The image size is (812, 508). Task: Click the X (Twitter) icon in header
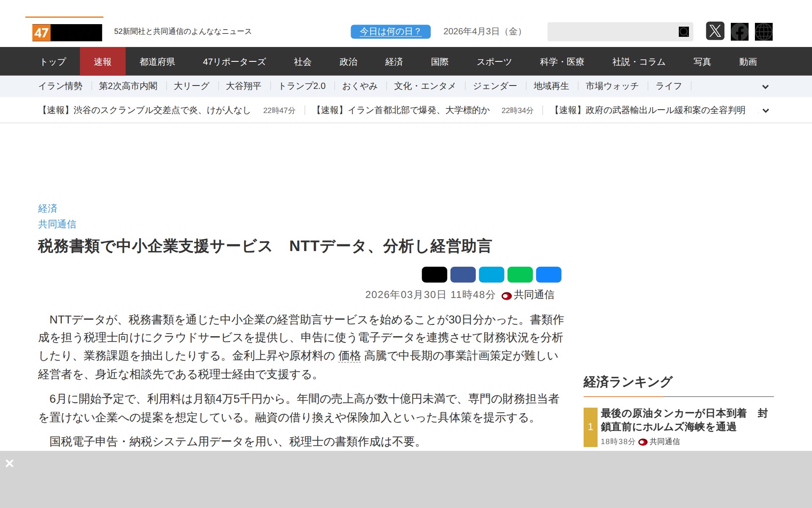[x=715, y=31]
